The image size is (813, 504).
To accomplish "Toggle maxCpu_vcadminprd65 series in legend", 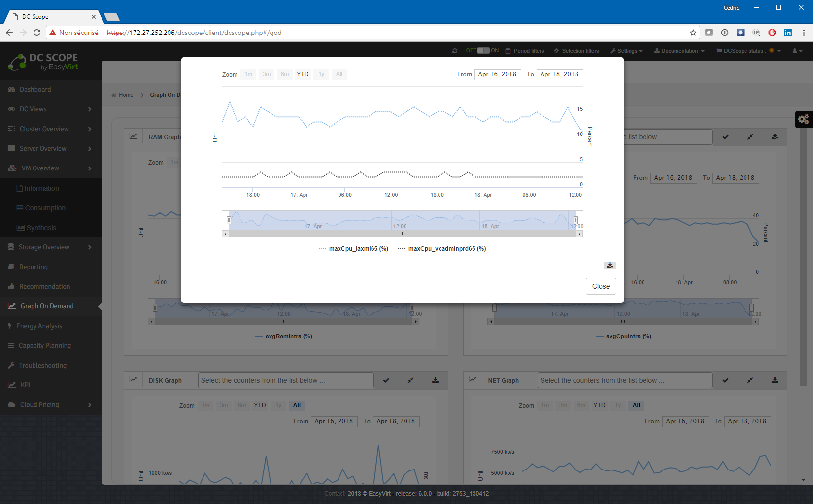I will pyautogui.click(x=442, y=249).
